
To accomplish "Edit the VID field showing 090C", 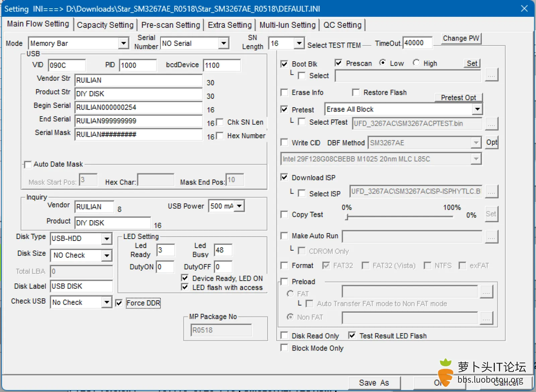I will (67, 65).
